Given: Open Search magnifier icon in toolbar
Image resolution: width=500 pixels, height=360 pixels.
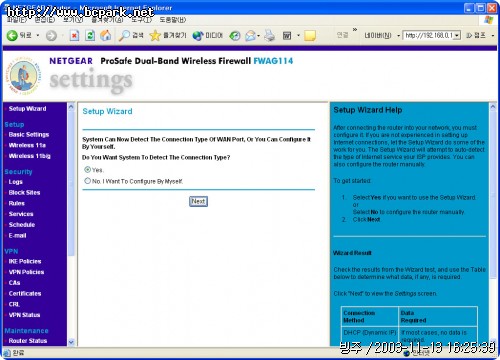Looking at the screenshot, I should point(124,35).
